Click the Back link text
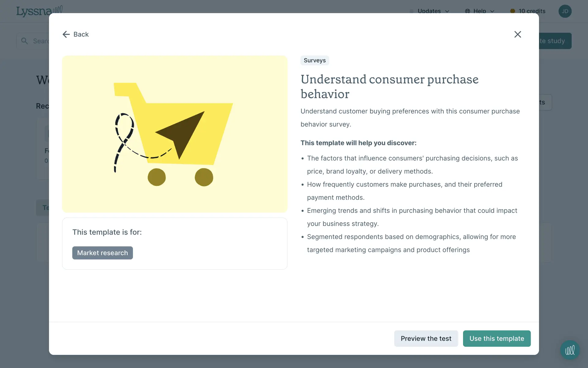The width and height of the screenshot is (588, 368). [81, 34]
